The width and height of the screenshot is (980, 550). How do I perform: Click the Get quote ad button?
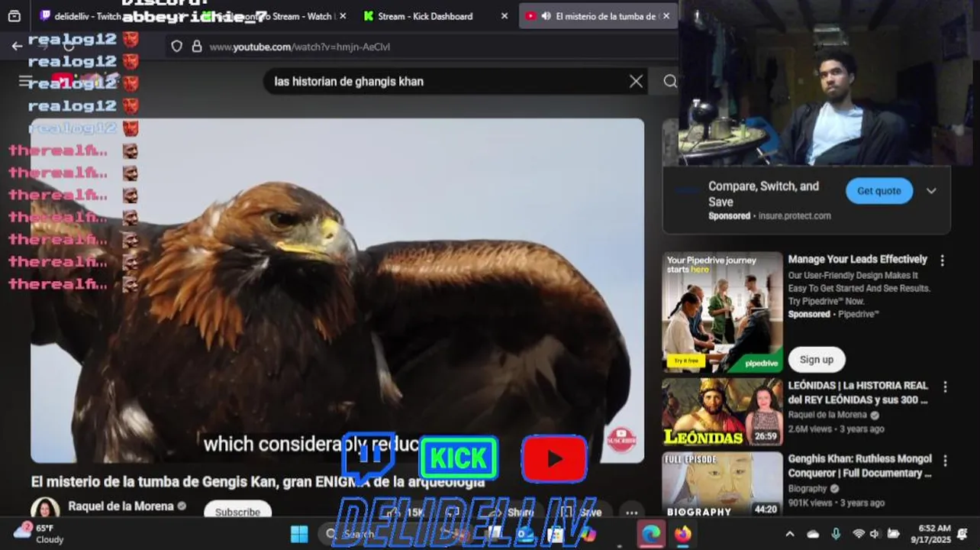tap(878, 191)
